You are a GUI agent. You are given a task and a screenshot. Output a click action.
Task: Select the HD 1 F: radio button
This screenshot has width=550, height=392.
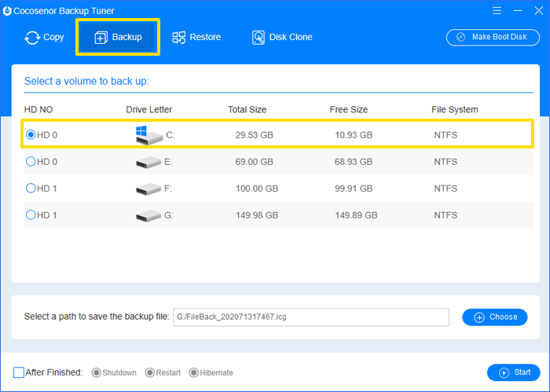(x=31, y=189)
